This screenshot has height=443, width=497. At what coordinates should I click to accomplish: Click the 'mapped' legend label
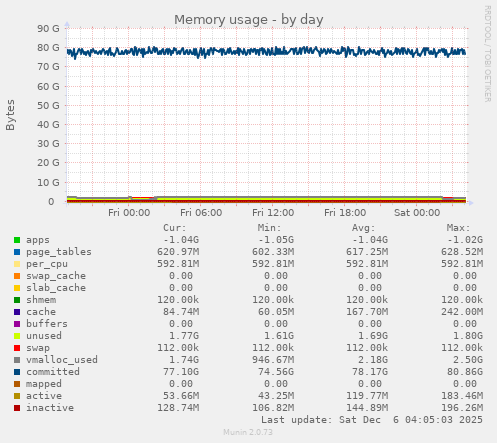[x=44, y=384]
